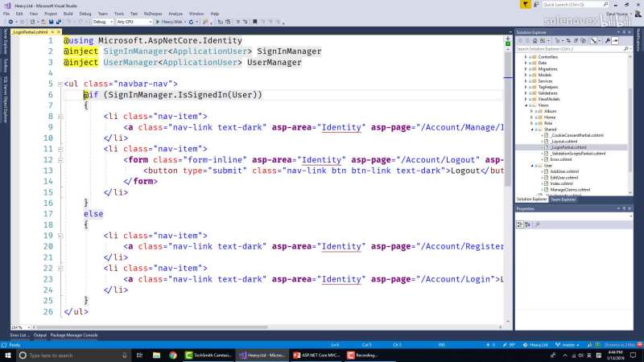Click the Start debugging play icon
Viewport: 644px width, 362px height.
pos(158,22)
